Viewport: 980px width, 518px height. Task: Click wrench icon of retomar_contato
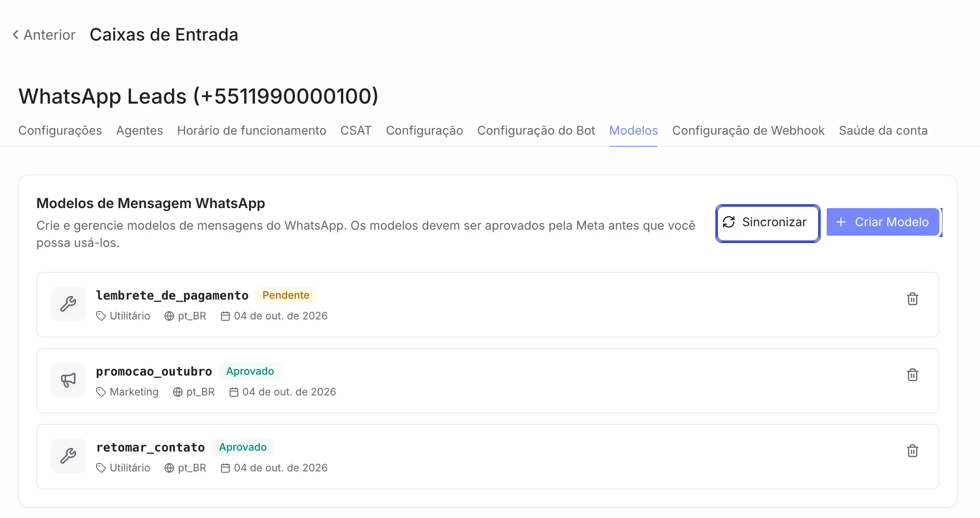tap(68, 456)
